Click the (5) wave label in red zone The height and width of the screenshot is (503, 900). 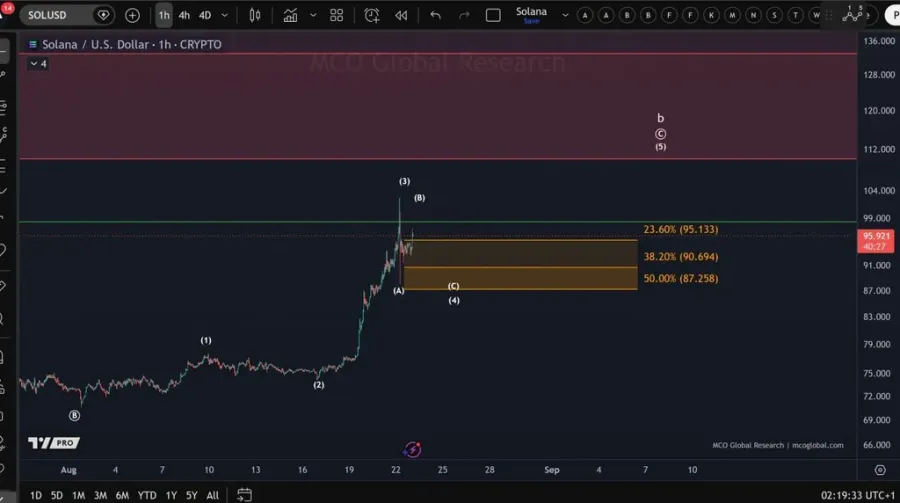pyautogui.click(x=661, y=146)
